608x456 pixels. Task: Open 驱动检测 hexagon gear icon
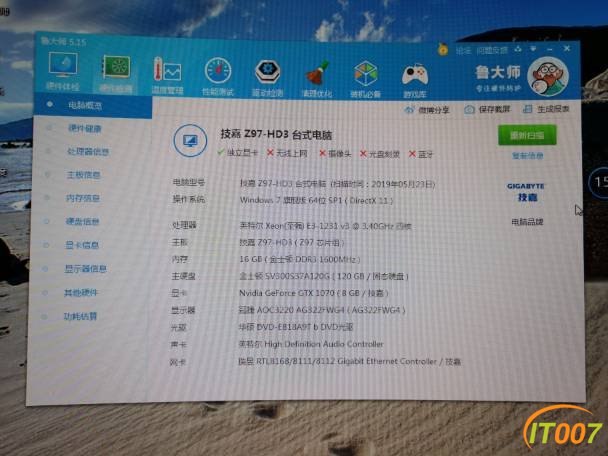tap(268, 72)
